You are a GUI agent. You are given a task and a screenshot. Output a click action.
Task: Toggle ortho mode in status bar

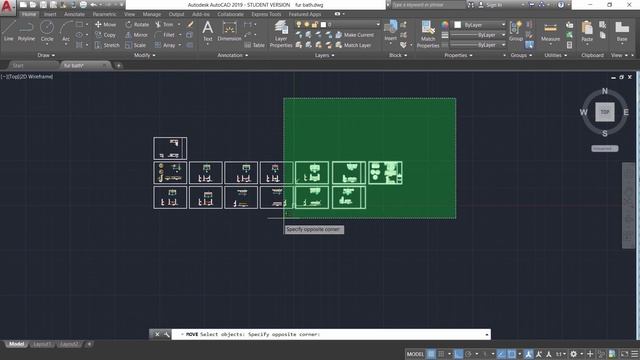click(458, 354)
